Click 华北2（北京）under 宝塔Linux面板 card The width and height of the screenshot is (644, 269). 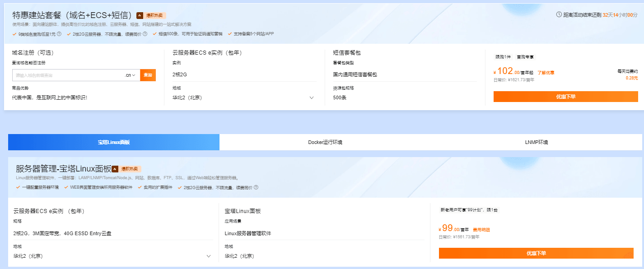point(239,256)
